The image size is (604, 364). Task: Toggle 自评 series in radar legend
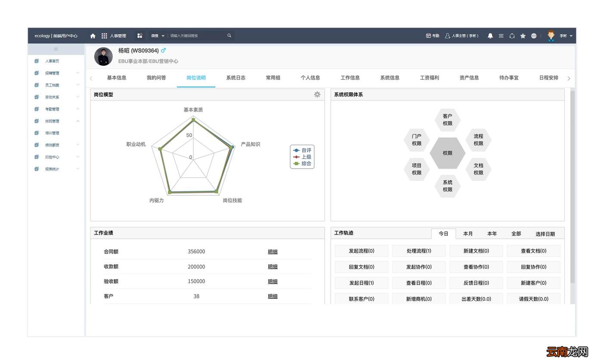pyautogui.click(x=302, y=150)
